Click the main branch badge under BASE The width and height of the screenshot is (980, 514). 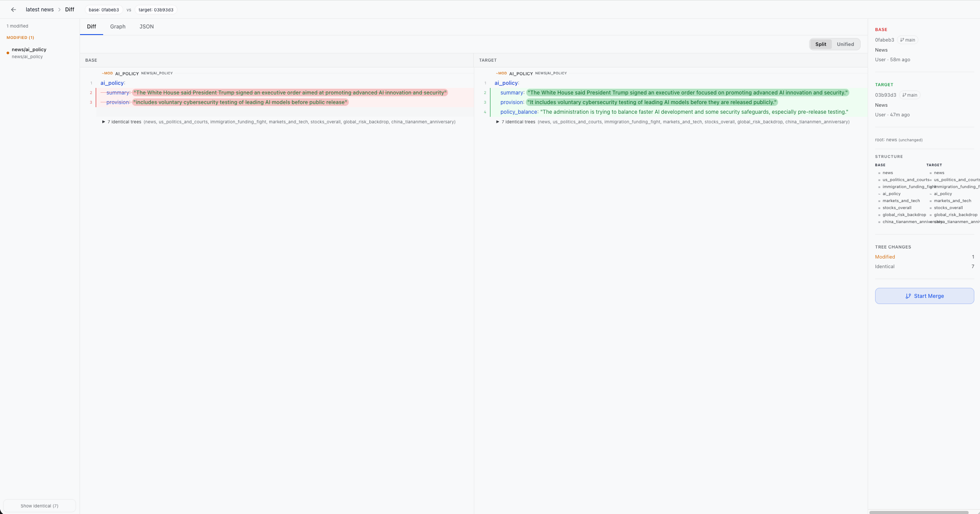pos(907,40)
